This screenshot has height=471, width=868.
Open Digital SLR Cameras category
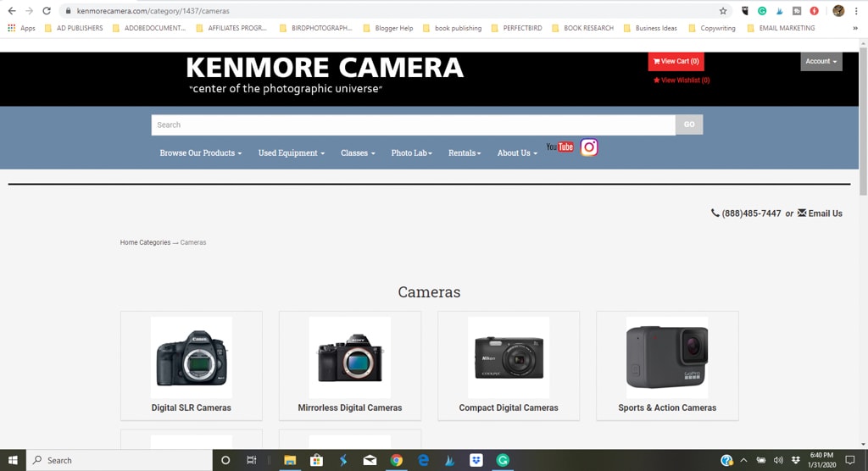click(x=191, y=408)
